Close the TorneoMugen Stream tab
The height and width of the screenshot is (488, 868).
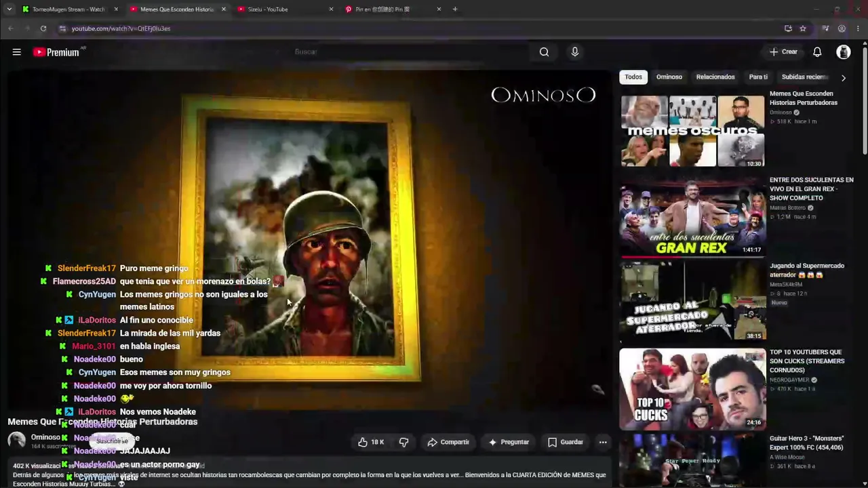pos(116,9)
